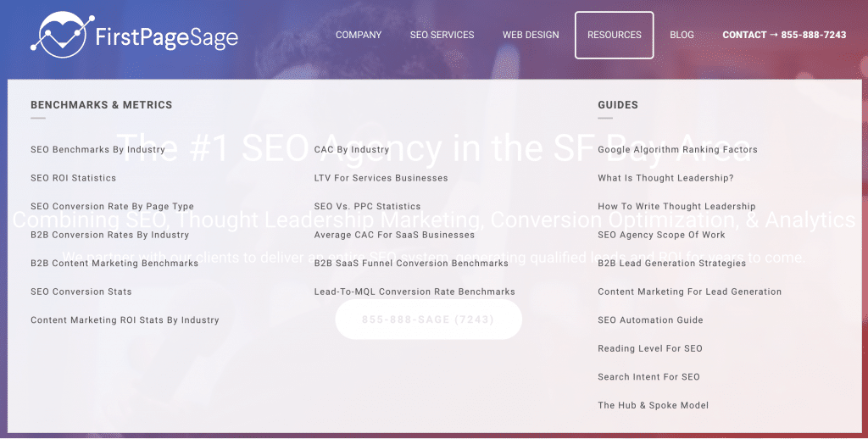Select B2B Conversion Rates By Industry

pos(109,235)
